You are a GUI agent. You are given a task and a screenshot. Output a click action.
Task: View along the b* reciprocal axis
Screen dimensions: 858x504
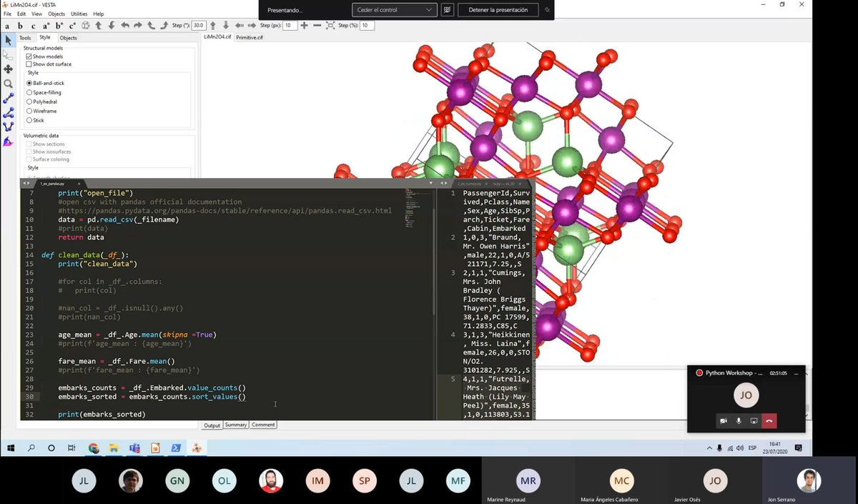tap(59, 26)
